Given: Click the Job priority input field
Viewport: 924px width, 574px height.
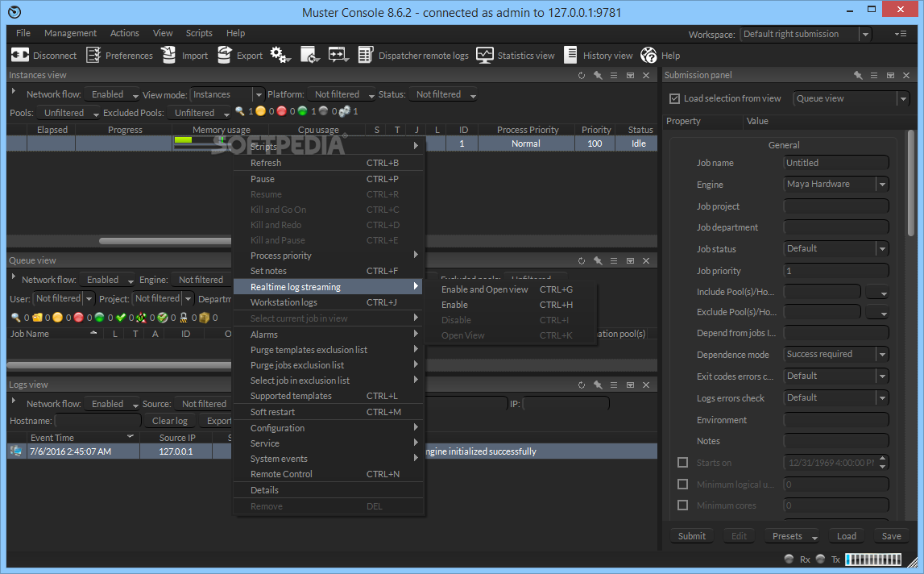Looking at the screenshot, I should pyautogui.click(x=835, y=271).
